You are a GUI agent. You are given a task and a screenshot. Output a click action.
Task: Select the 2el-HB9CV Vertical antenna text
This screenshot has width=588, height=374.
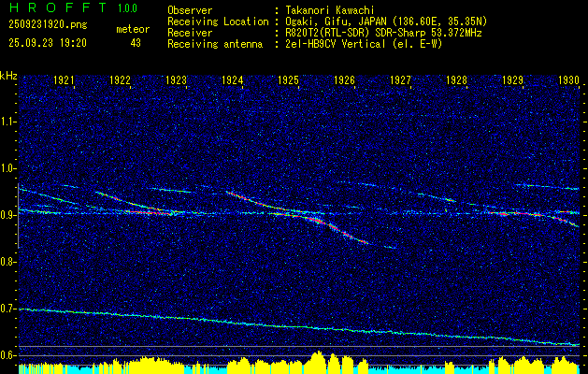[x=364, y=44]
